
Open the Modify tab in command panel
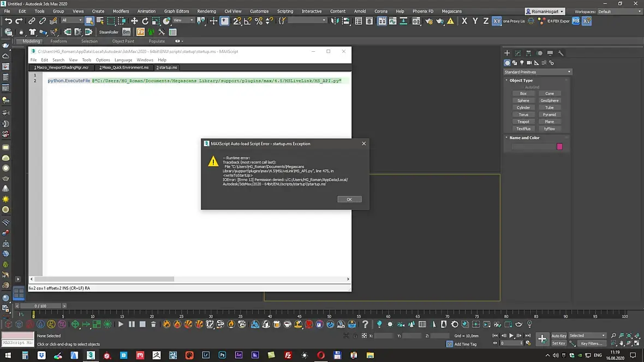518,53
